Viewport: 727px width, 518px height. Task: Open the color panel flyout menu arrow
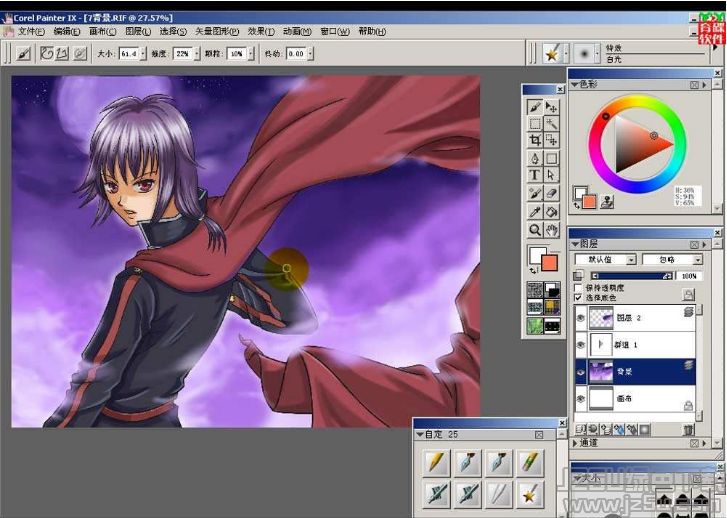click(705, 85)
